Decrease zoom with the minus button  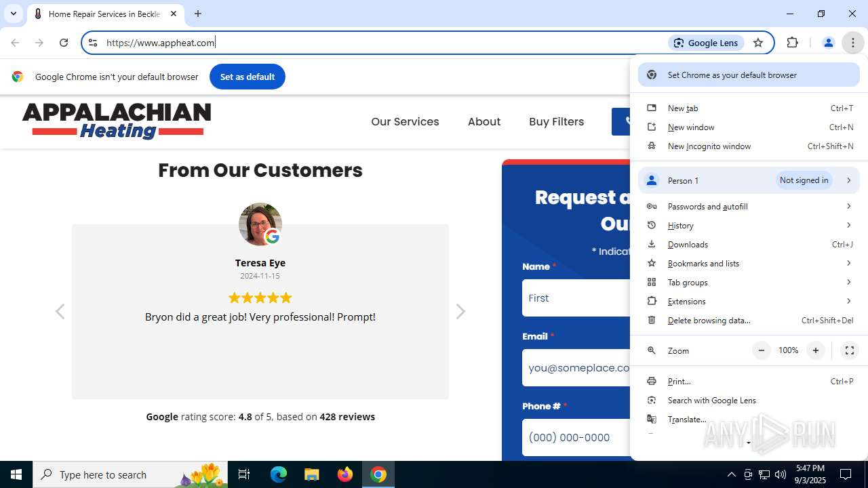[762, 350]
